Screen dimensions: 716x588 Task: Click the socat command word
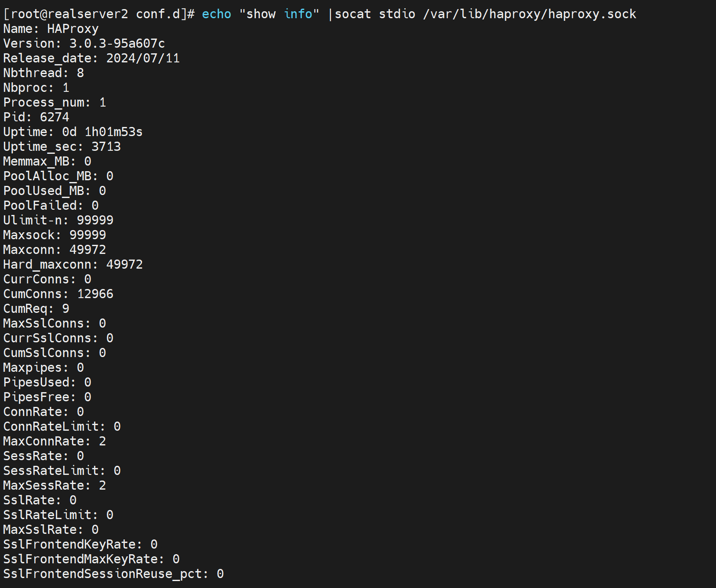point(353,14)
